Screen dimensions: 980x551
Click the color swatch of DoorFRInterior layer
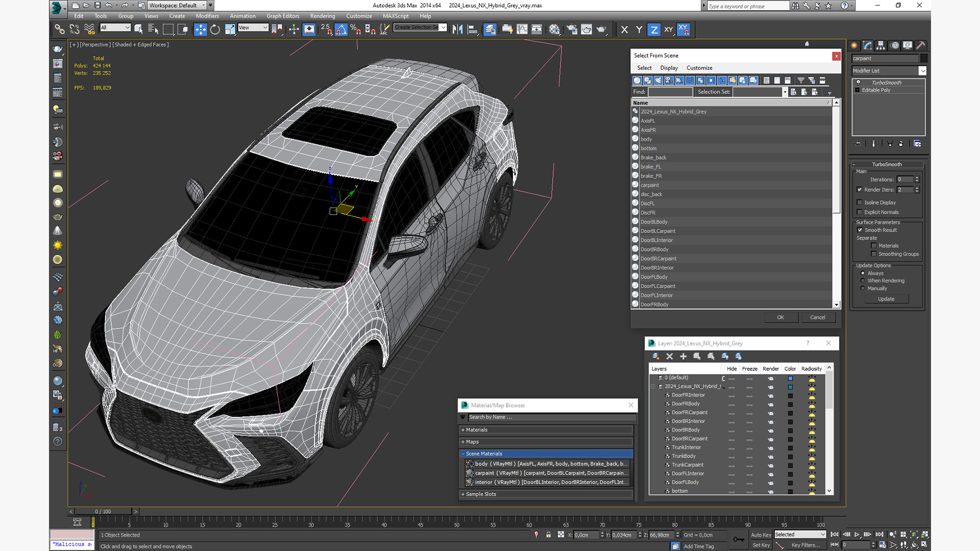tap(790, 395)
